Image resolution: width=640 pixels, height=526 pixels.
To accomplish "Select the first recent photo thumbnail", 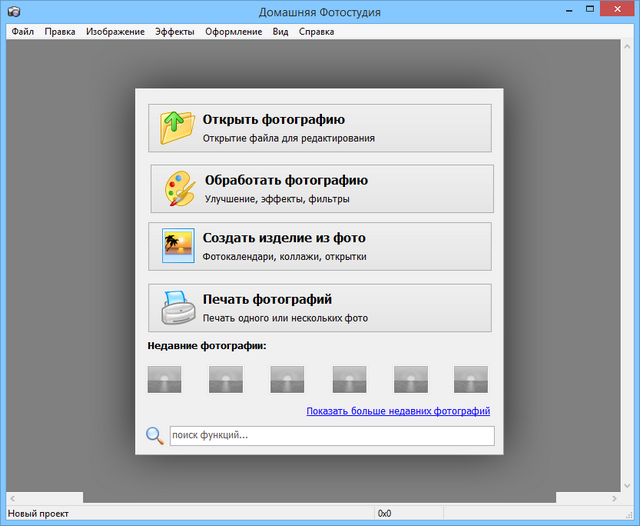I will tap(164, 378).
